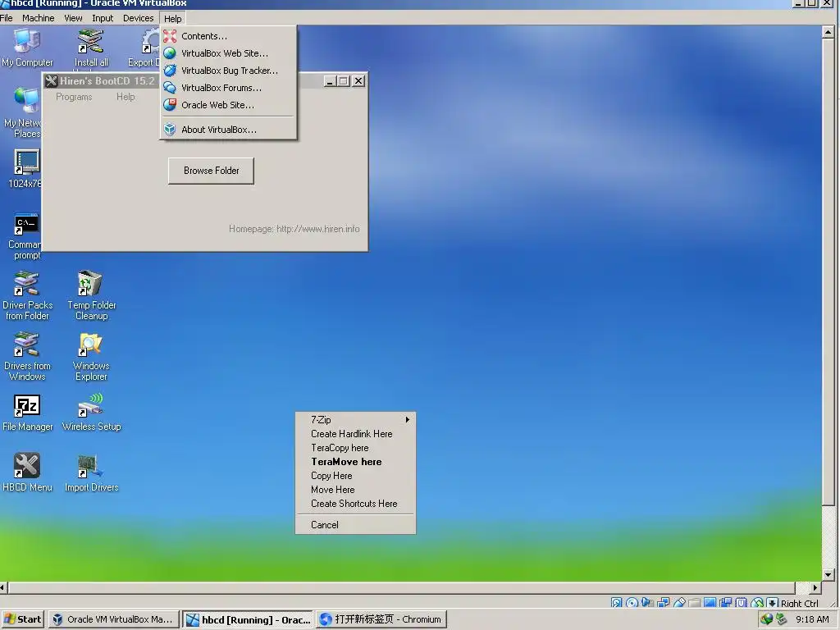The width and height of the screenshot is (840, 630).
Task: Choose TeraCopy here option
Action: (355, 447)
